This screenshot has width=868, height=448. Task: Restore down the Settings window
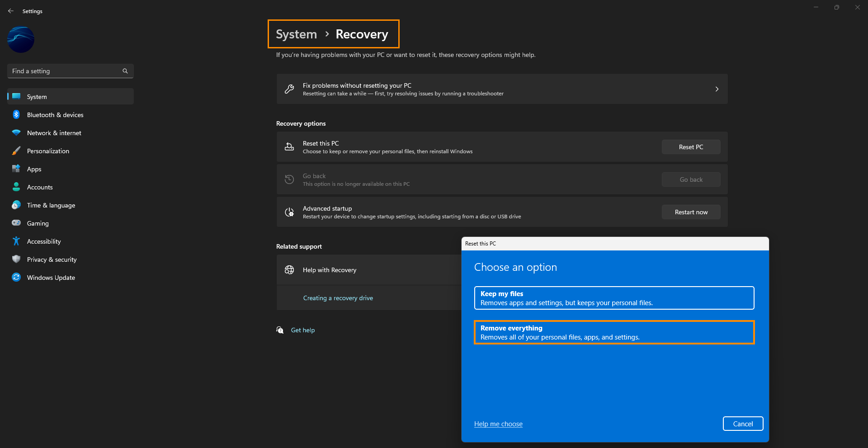(x=837, y=7)
